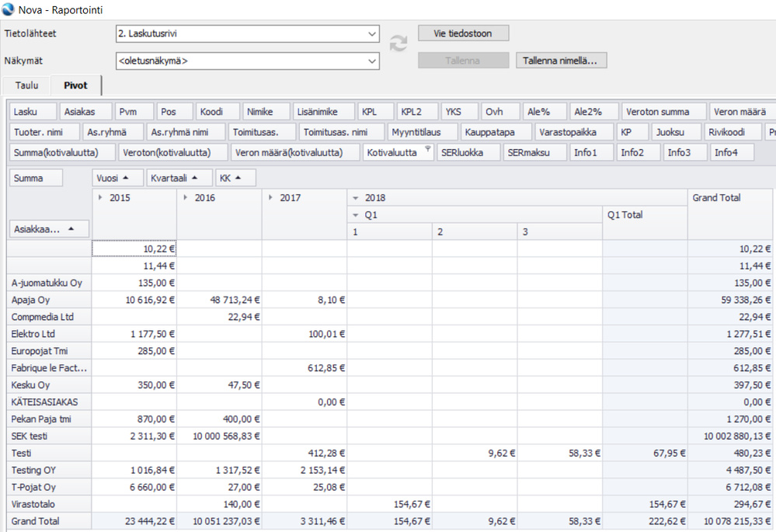Toggle sort on KK field
Image resolution: width=776 pixels, height=532 pixels.
point(239,178)
